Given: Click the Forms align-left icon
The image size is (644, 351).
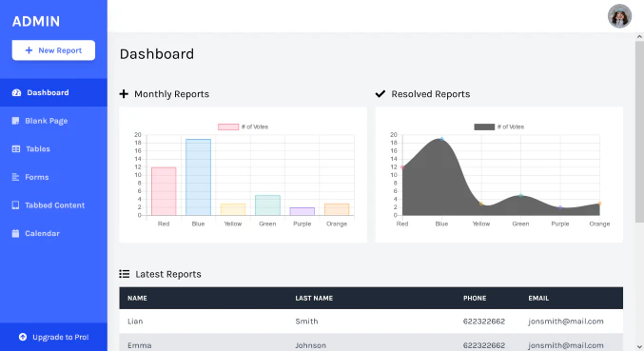Looking at the screenshot, I should click(x=15, y=177).
